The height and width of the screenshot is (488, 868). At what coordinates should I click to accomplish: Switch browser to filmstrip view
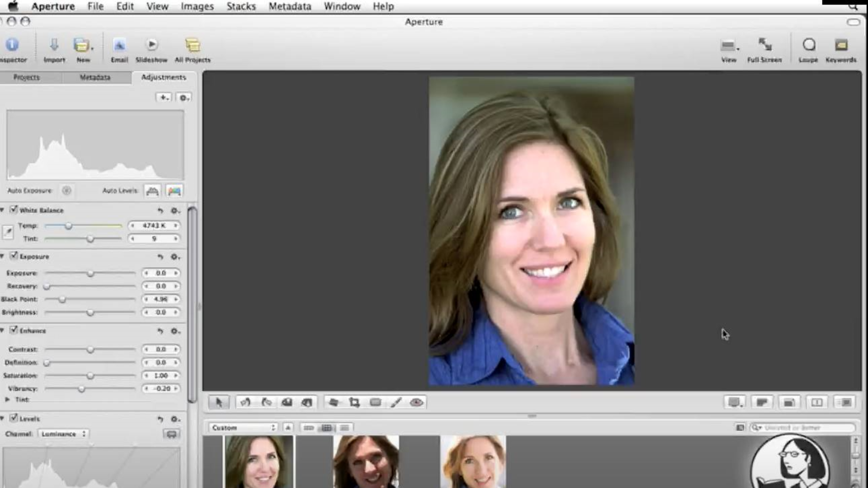[309, 427]
